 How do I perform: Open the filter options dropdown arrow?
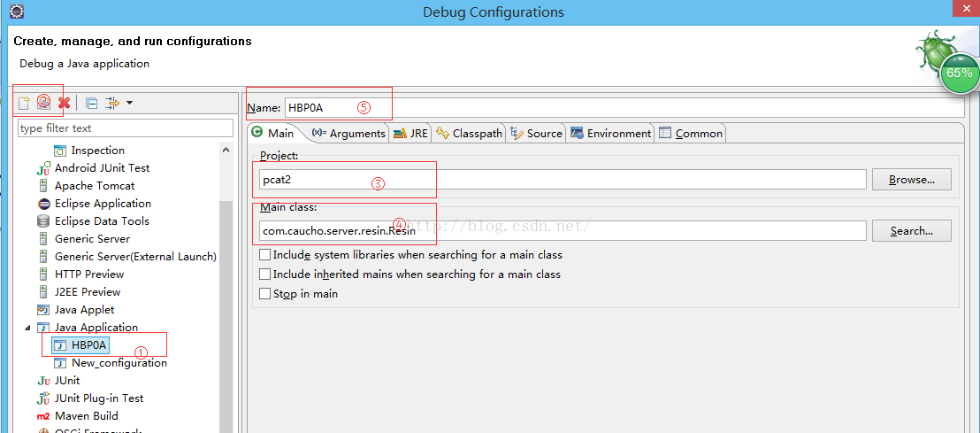click(x=130, y=103)
